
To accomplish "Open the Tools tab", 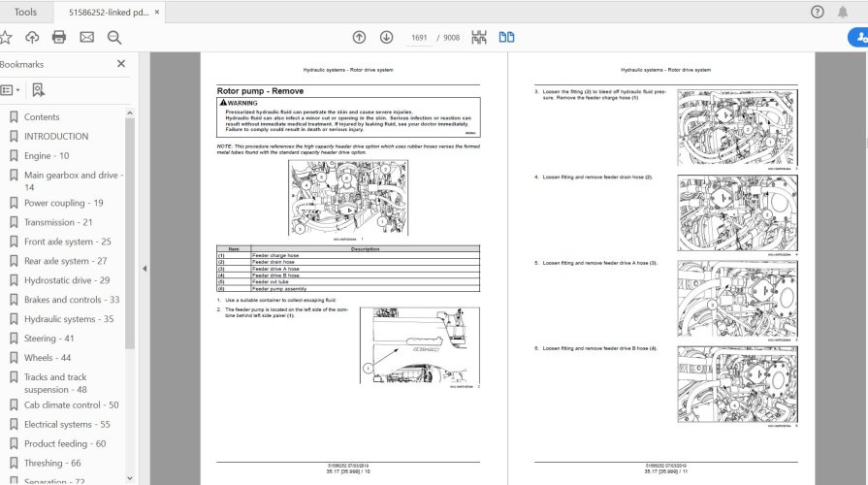I will pos(25,12).
